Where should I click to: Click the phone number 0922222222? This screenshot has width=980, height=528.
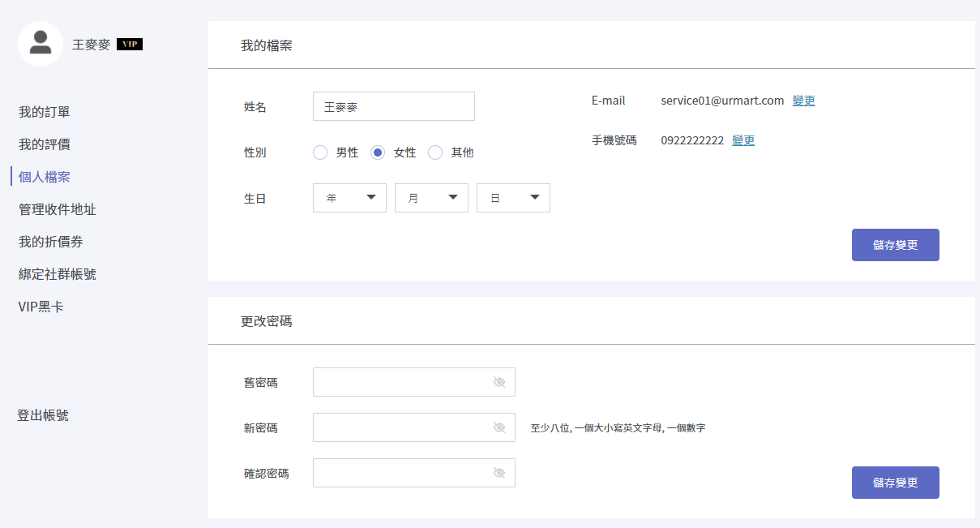692,140
